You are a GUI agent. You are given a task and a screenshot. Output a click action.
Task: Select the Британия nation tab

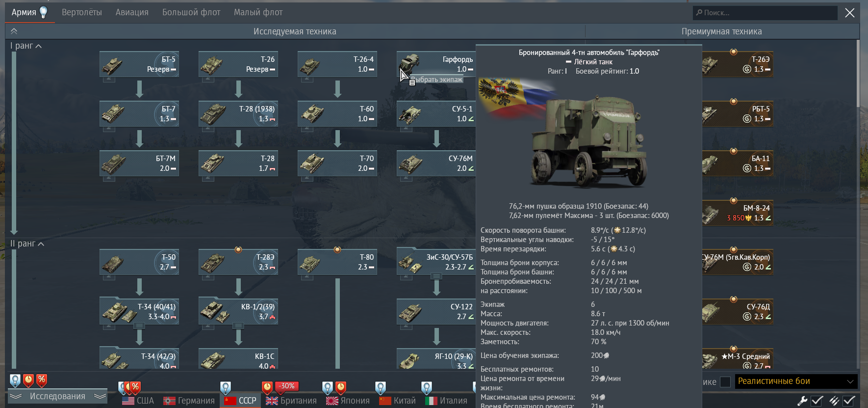(291, 401)
